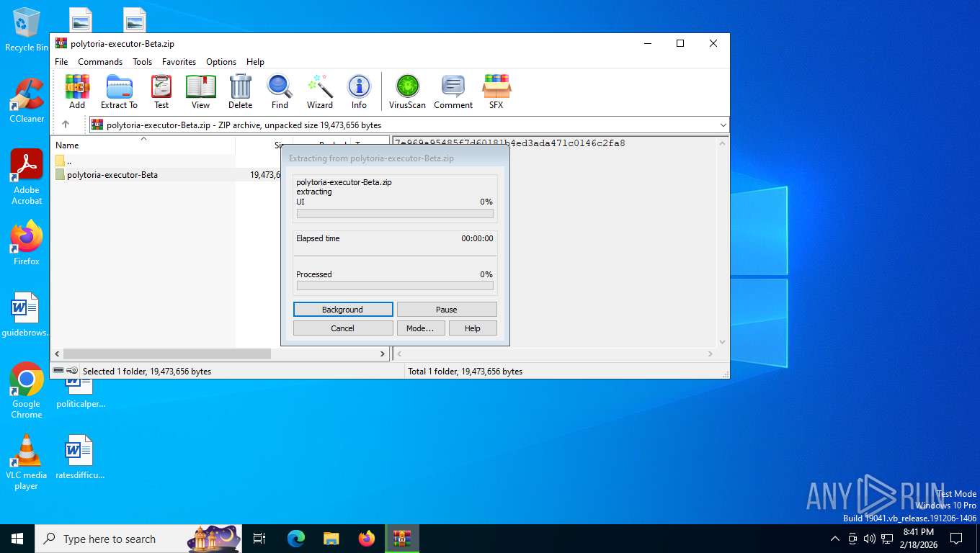980x553 pixels.
Task: Open ratesdifficu... Word document
Action: [79, 457]
